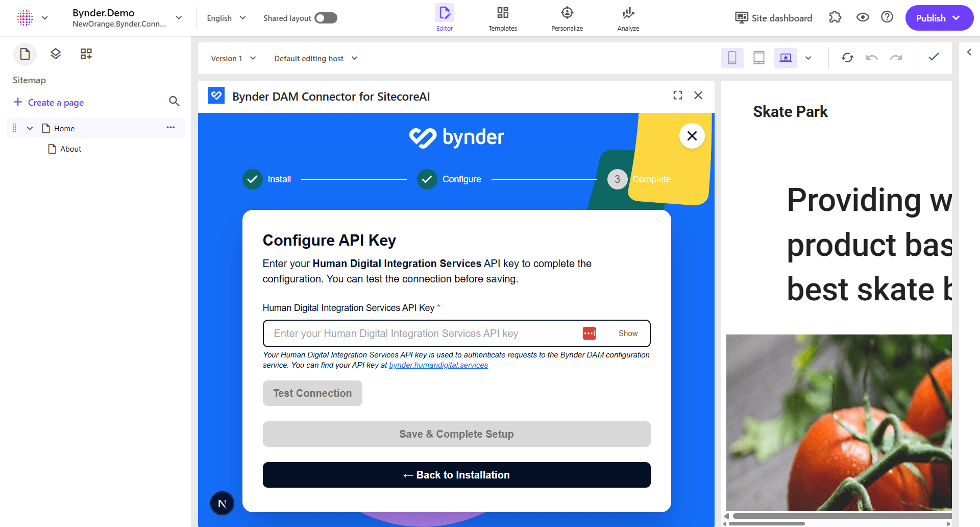Open the help question mark icon
The image size is (980, 527).
click(x=887, y=17)
